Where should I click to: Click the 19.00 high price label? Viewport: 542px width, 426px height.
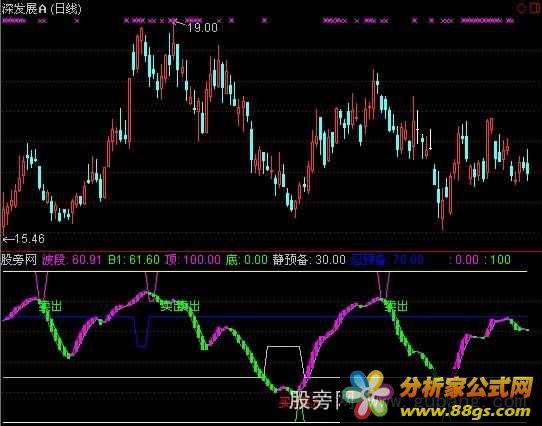tap(202, 28)
